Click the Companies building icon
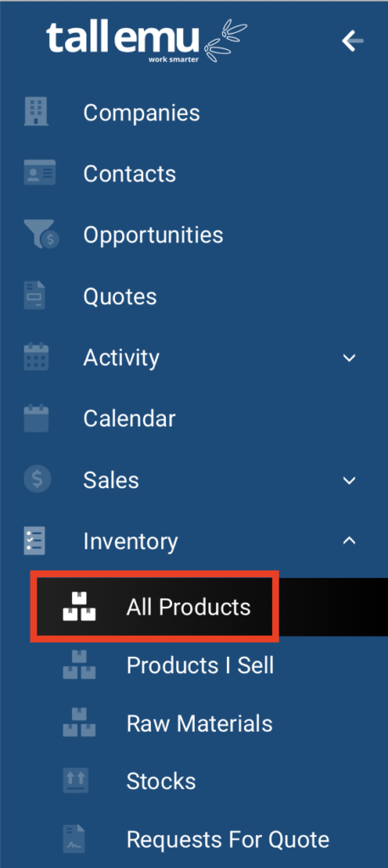Image resolution: width=388 pixels, height=868 pixels. pos(36,111)
